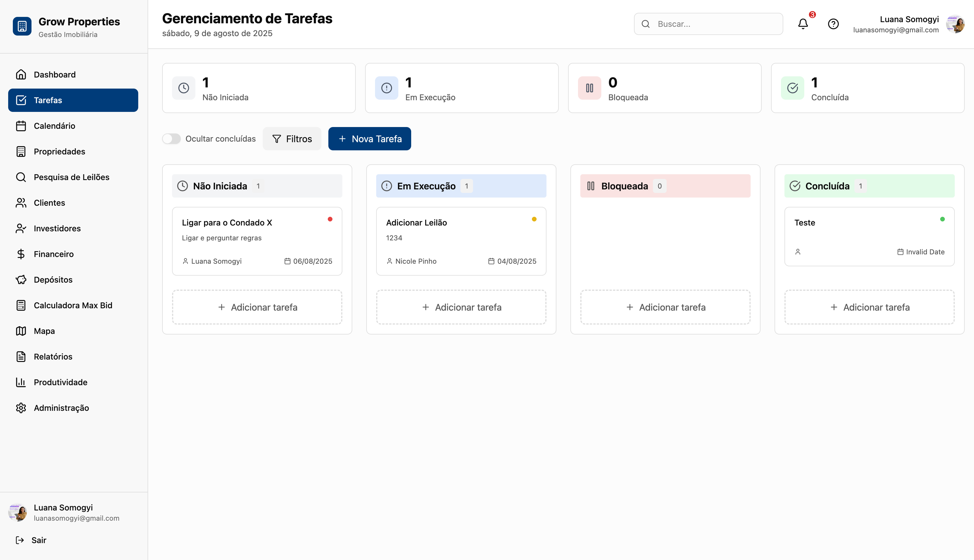Click the user avatar in the top right
Image resolution: width=974 pixels, height=560 pixels.
[955, 24]
